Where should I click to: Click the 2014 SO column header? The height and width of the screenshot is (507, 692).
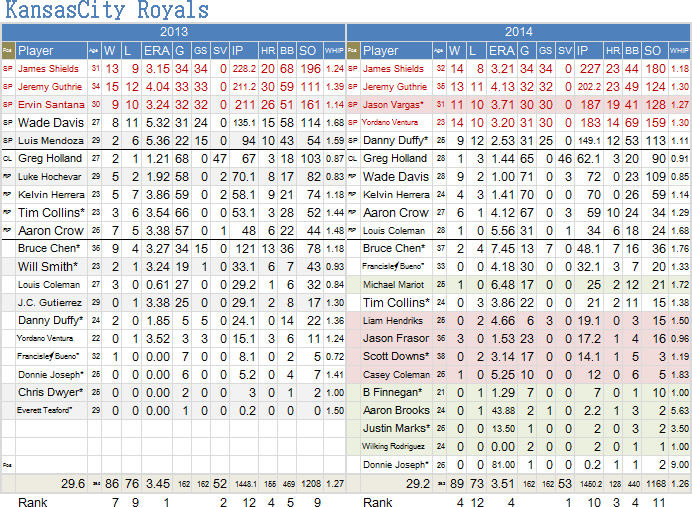652,51
